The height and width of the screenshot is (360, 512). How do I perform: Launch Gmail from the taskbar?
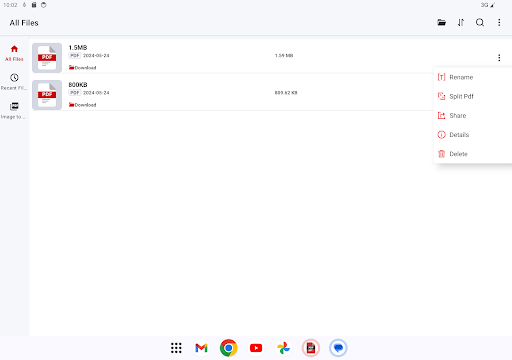201,348
